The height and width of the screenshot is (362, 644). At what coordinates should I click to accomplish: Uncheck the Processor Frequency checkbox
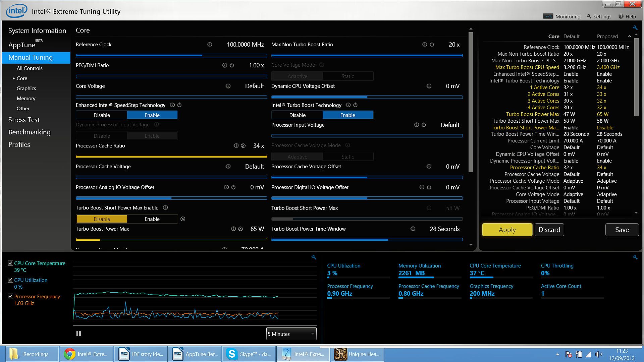pyautogui.click(x=10, y=296)
